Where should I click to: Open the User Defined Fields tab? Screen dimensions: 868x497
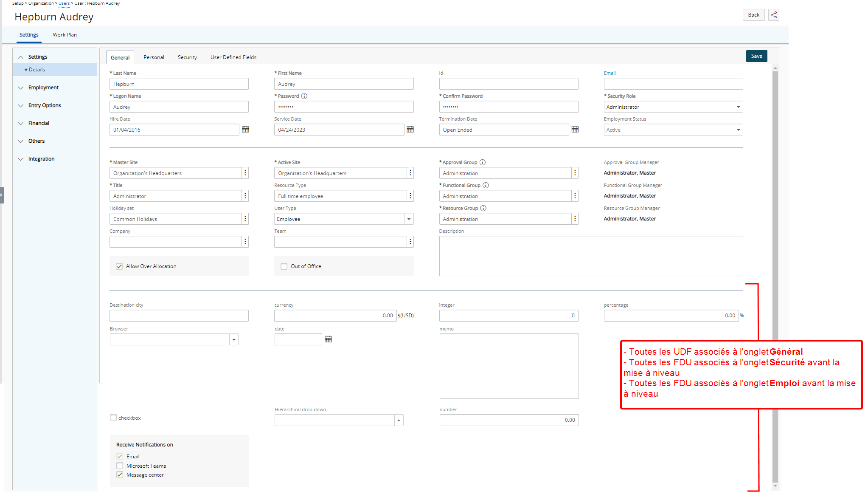tap(233, 57)
